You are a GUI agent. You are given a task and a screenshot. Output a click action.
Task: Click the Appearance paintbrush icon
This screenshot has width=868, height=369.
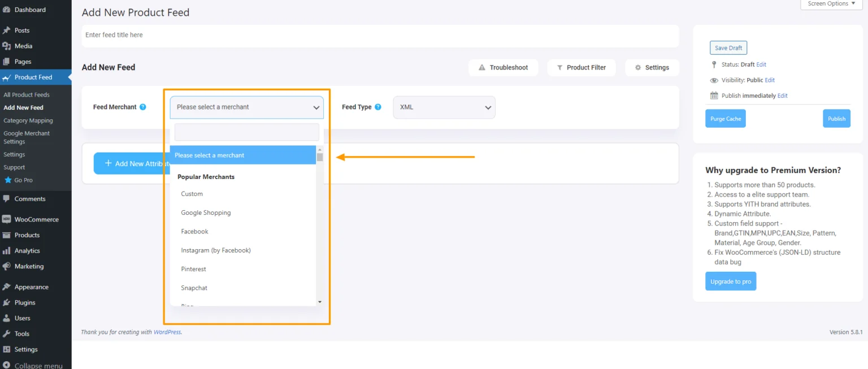click(x=7, y=287)
